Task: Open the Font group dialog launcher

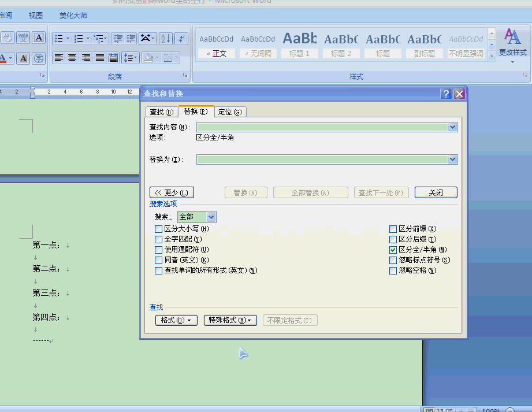Action: (42, 75)
